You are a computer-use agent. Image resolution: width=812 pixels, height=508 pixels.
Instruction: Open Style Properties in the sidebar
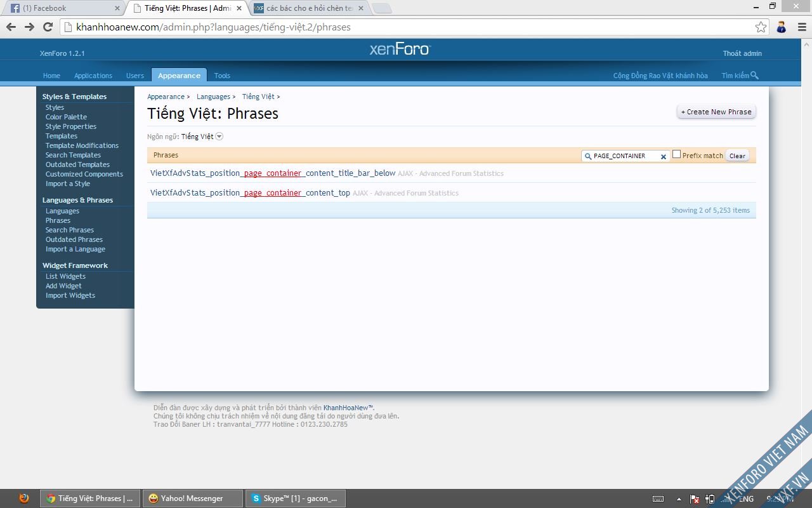(x=71, y=126)
